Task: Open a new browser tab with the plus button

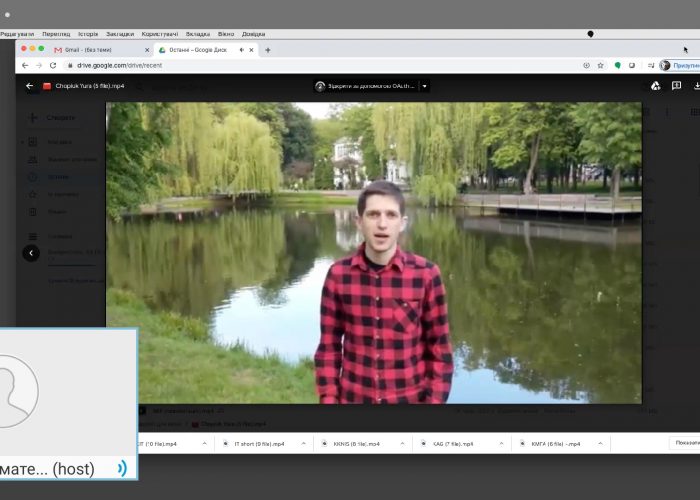Action: [267, 49]
